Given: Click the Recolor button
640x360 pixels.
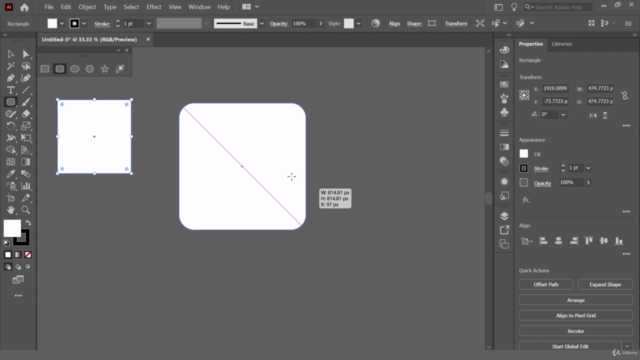Looking at the screenshot, I should [576, 331].
